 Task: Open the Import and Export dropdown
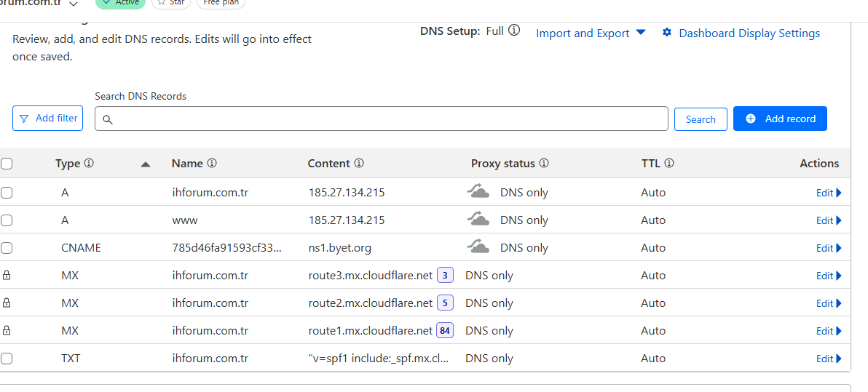click(591, 33)
